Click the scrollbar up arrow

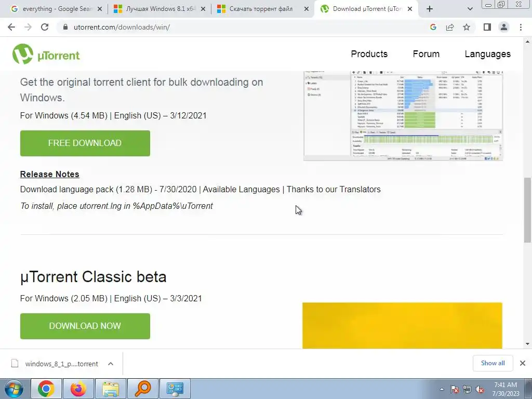click(527, 42)
